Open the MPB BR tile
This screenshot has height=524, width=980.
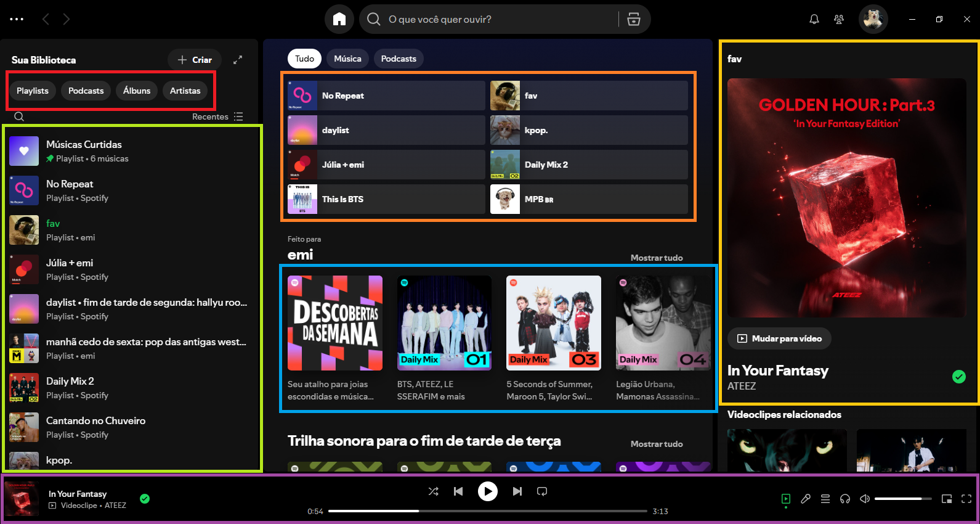tap(589, 199)
